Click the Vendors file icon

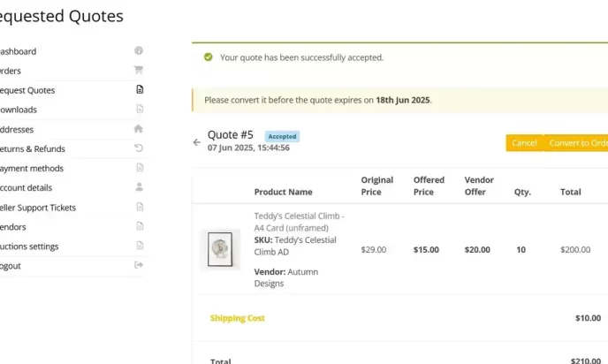[x=140, y=226]
